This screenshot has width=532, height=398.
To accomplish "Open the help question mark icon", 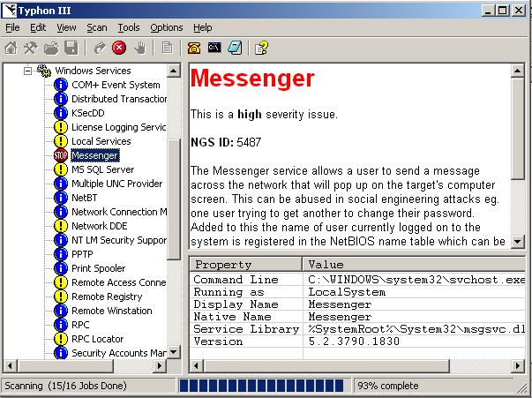I will pyautogui.click(x=262, y=48).
